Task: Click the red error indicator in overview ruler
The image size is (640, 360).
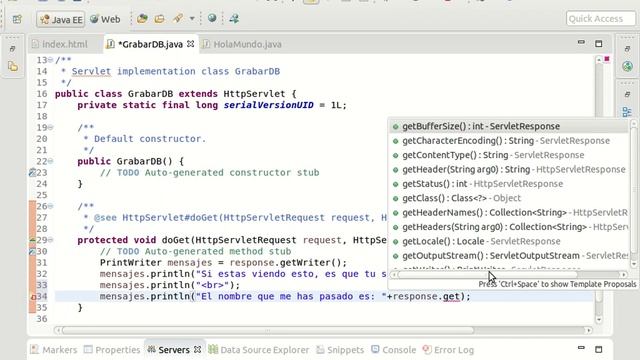Action: (607, 59)
